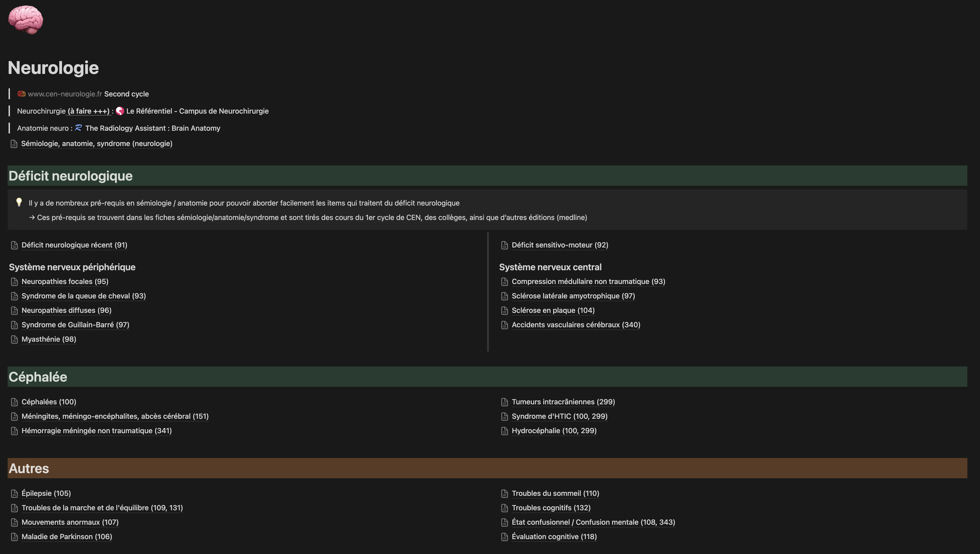Click the lightbulb callout icon

click(19, 202)
